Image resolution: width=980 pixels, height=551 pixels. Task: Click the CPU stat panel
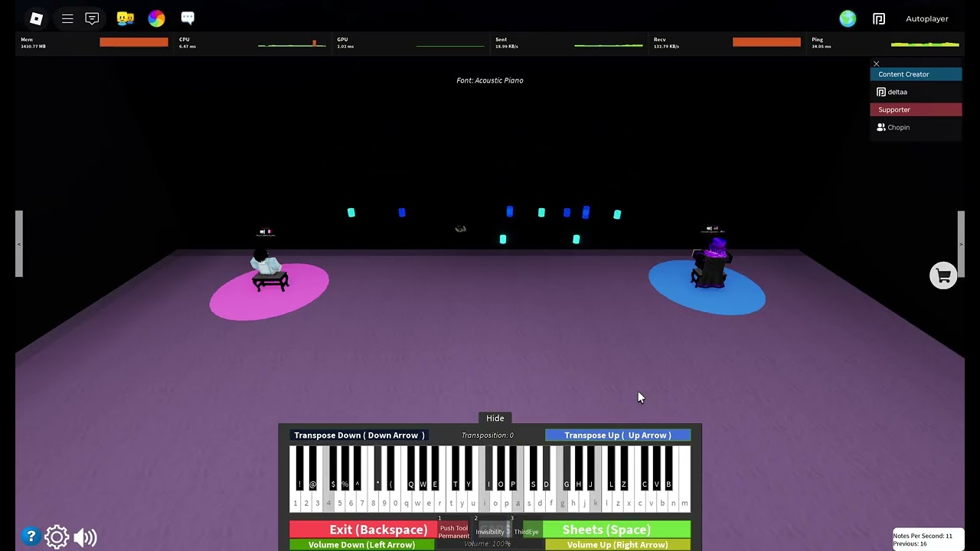click(253, 43)
